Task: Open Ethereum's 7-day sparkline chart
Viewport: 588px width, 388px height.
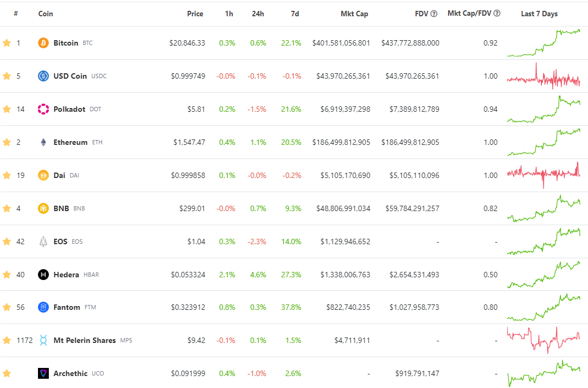Action: (x=544, y=142)
